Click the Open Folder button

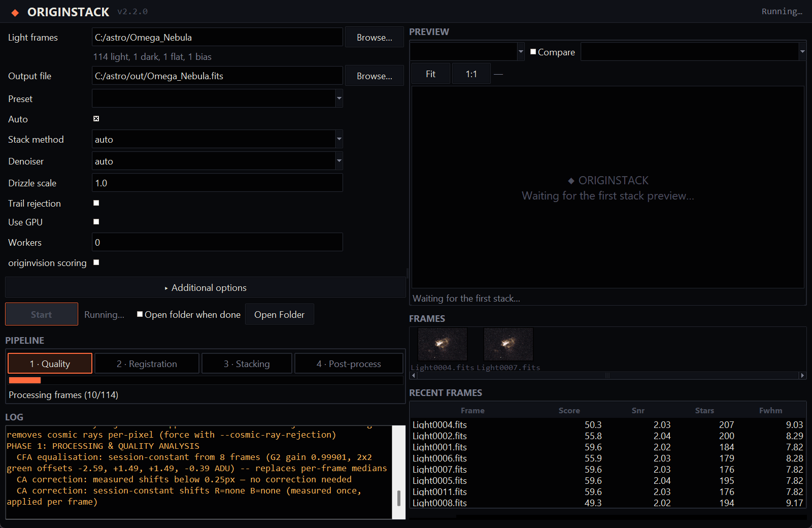pos(280,314)
